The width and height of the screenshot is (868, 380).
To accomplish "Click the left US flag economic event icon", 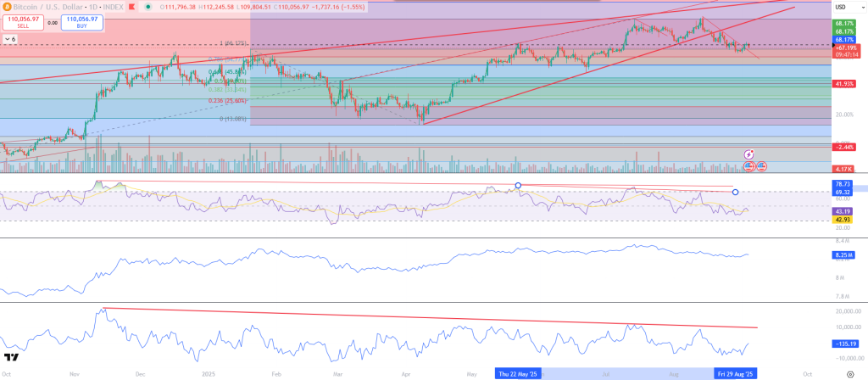I will [749, 165].
